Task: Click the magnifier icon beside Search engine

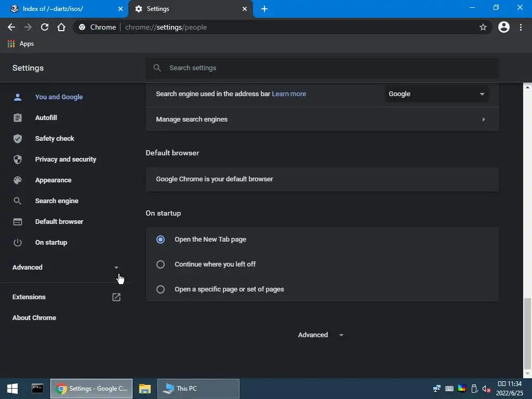Action: pos(18,201)
